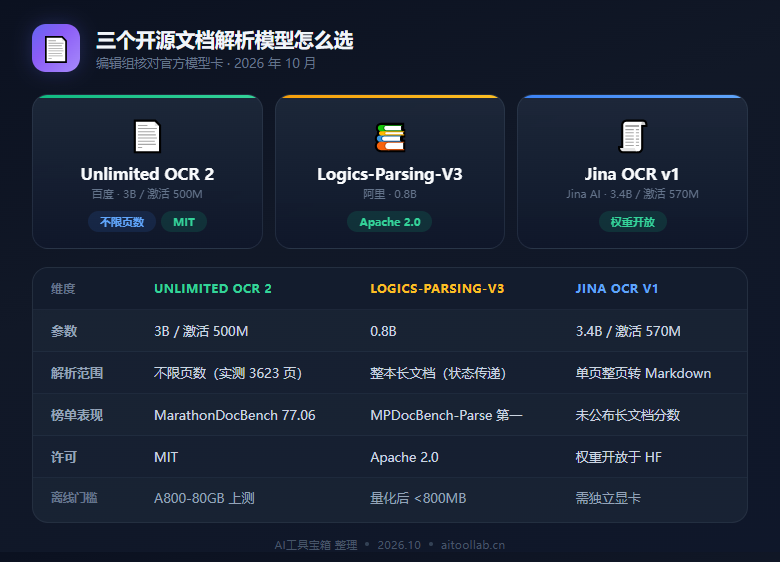
Task: Select the MIT license badge
Action: coord(184,222)
